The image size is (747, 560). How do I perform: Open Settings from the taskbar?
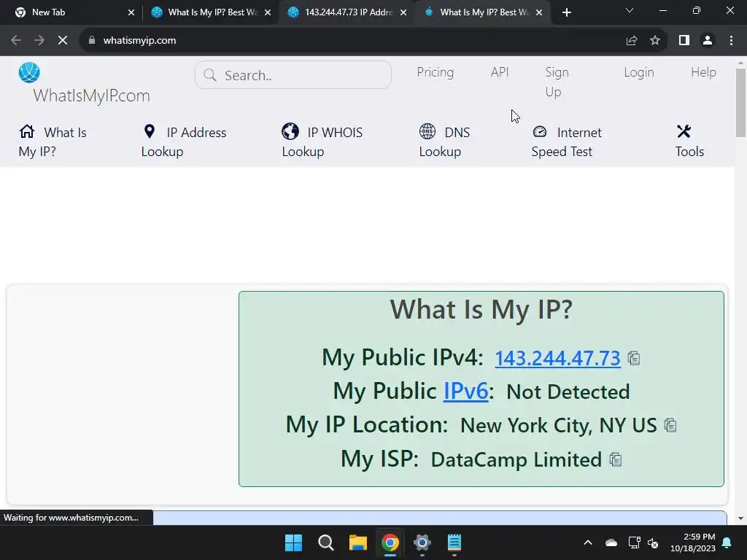422,542
